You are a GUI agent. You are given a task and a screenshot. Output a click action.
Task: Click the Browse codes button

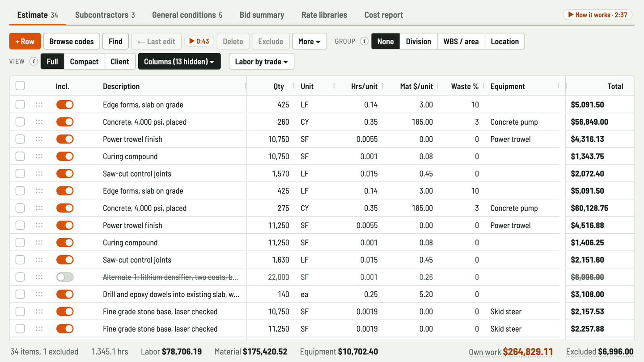(72, 41)
